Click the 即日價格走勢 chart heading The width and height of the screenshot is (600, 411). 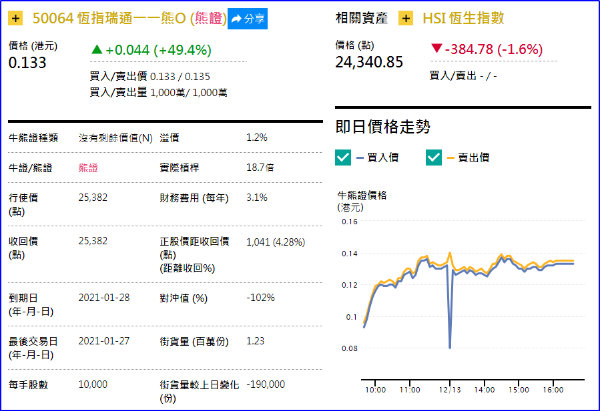383,127
